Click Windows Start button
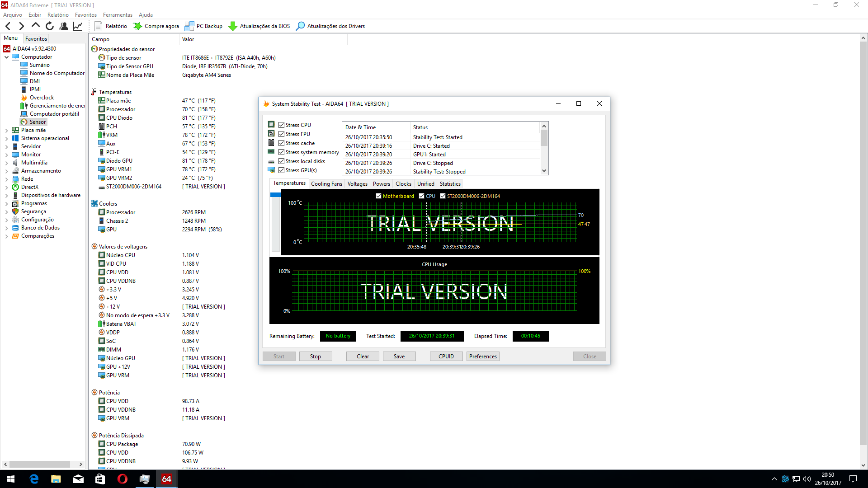Viewport: 868px width, 488px height. (x=11, y=479)
